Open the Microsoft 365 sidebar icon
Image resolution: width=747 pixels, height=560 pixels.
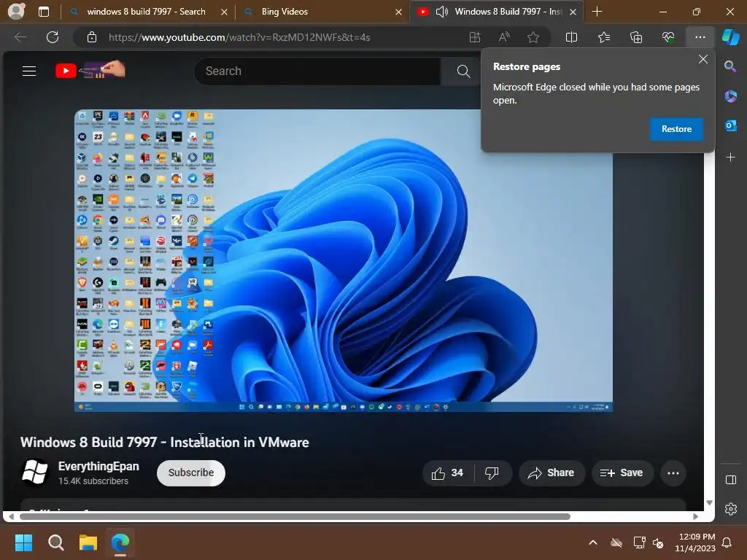[730, 96]
